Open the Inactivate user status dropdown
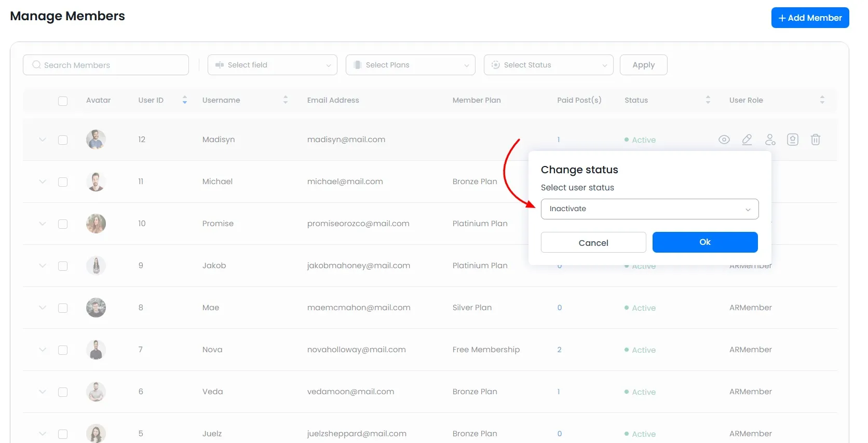Viewport: 868px width, 443px height. 649,209
